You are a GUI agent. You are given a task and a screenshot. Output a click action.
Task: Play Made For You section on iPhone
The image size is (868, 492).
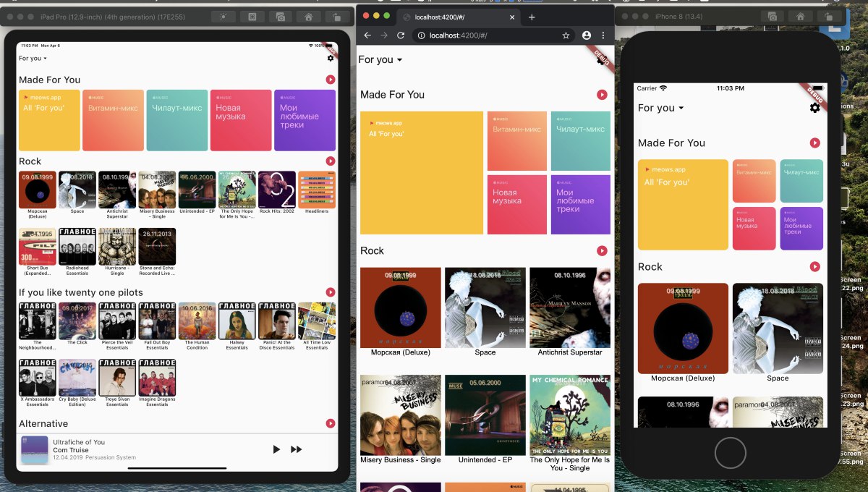(814, 143)
